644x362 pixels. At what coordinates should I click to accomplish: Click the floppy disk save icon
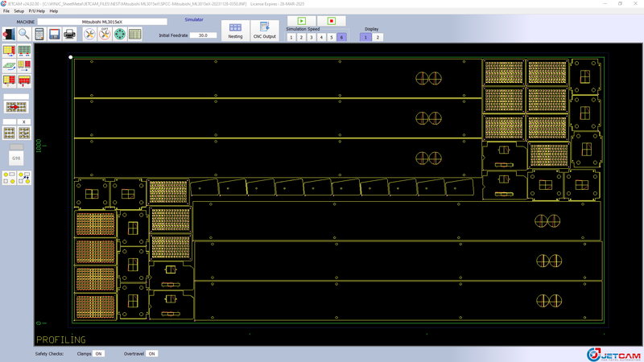point(54,35)
